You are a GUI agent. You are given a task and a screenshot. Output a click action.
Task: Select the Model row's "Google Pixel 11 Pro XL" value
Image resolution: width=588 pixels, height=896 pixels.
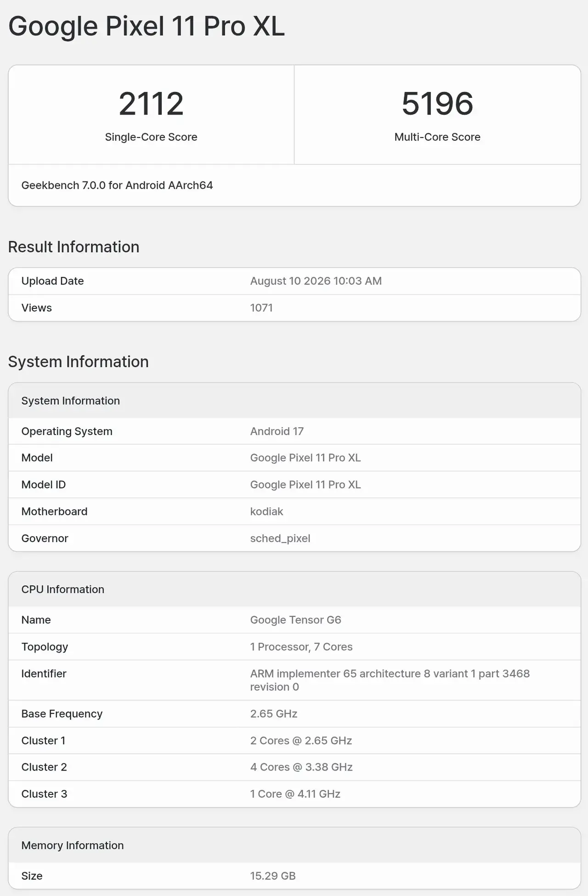[x=305, y=458]
